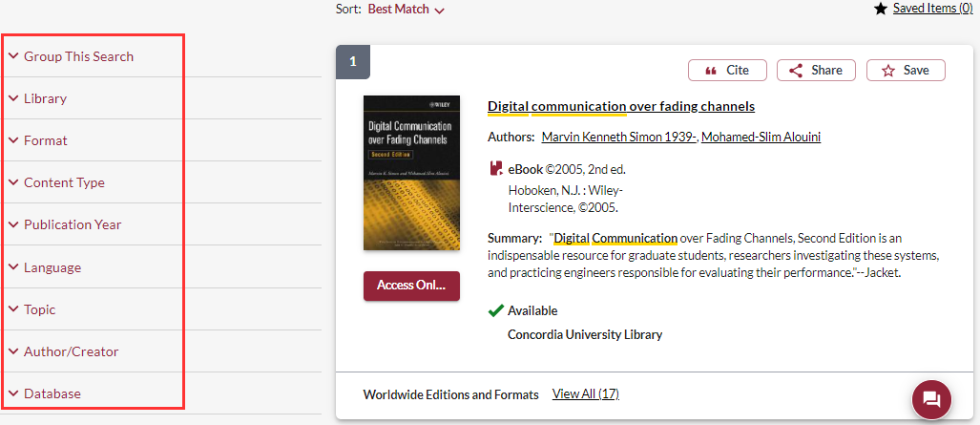Click the book cover thumbnail
This screenshot has width=980, height=425.
click(411, 173)
